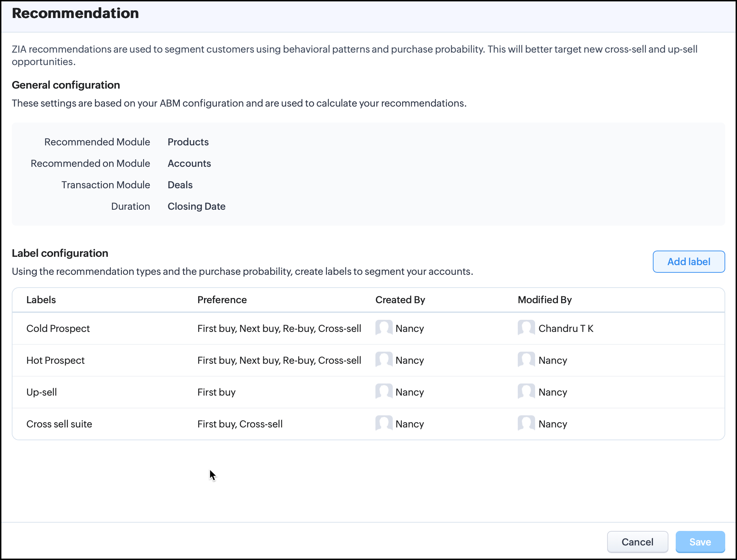Click Nancy's avatar in Cold Prospect Created By
The width and height of the screenshot is (737, 560).
(x=384, y=327)
